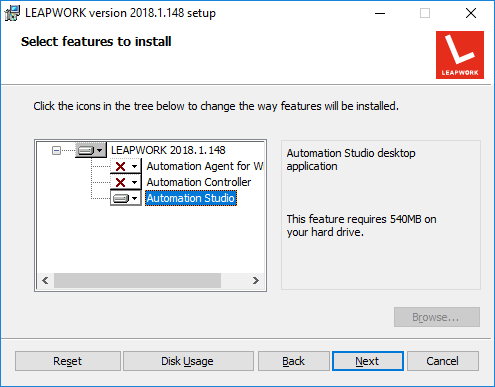
Task: Select the LEAPWORK 2018.1.148 root tree item
Action: (x=168, y=150)
